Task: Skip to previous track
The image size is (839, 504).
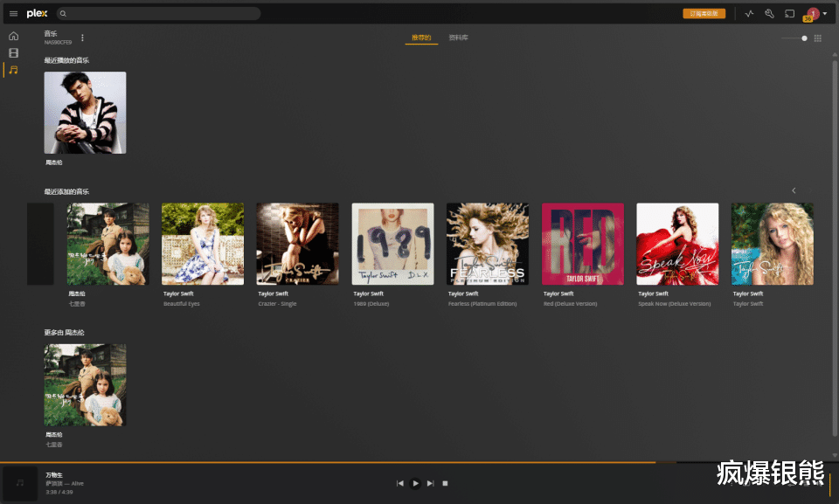Action: [399, 484]
